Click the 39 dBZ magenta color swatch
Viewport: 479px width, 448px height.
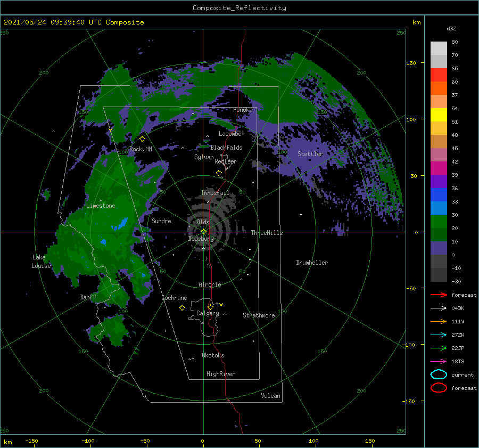439,168
